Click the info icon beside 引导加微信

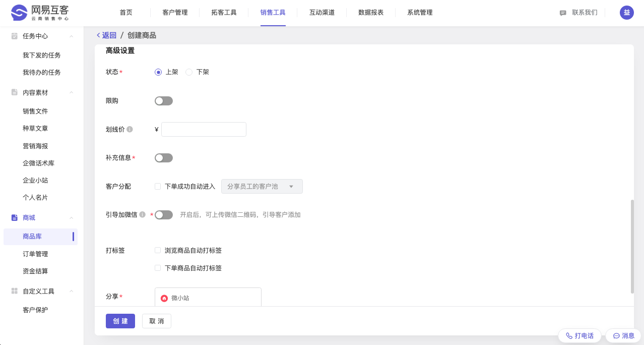coord(142,215)
